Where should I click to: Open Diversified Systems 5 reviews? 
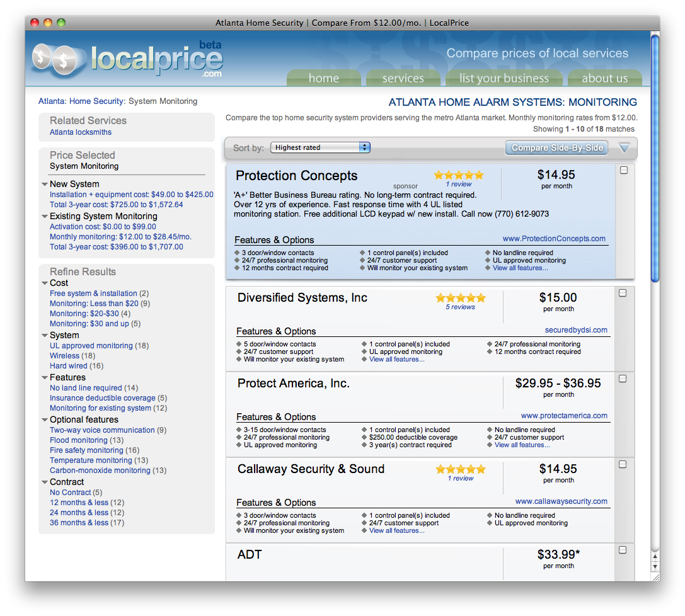click(x=460, y=307)
